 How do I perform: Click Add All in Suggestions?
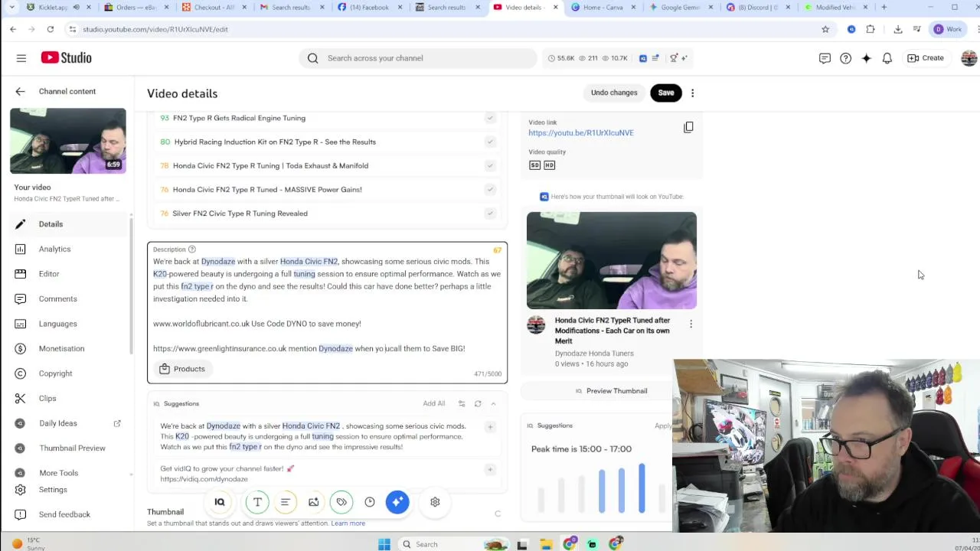click(433, 403)
